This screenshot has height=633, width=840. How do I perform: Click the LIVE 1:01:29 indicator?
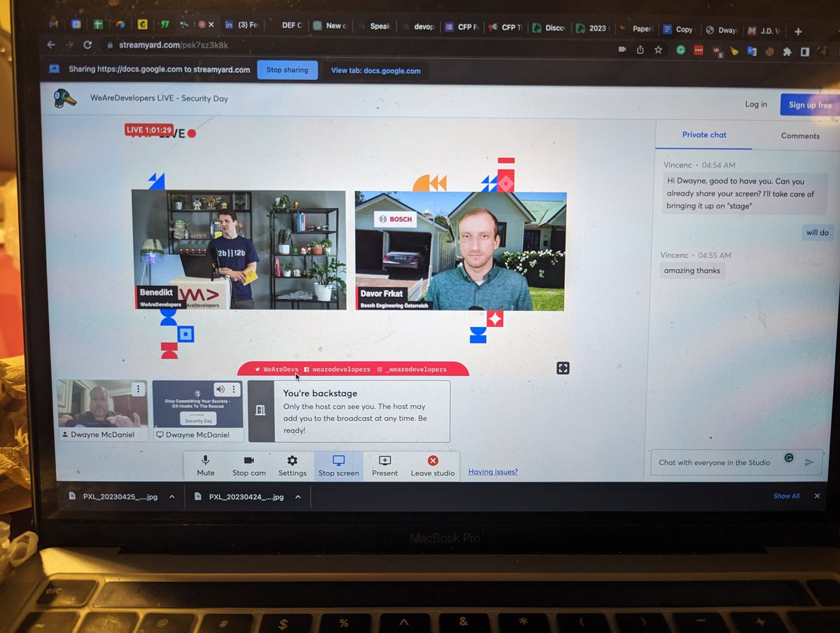pyautogui.click(x=149, y=130)
